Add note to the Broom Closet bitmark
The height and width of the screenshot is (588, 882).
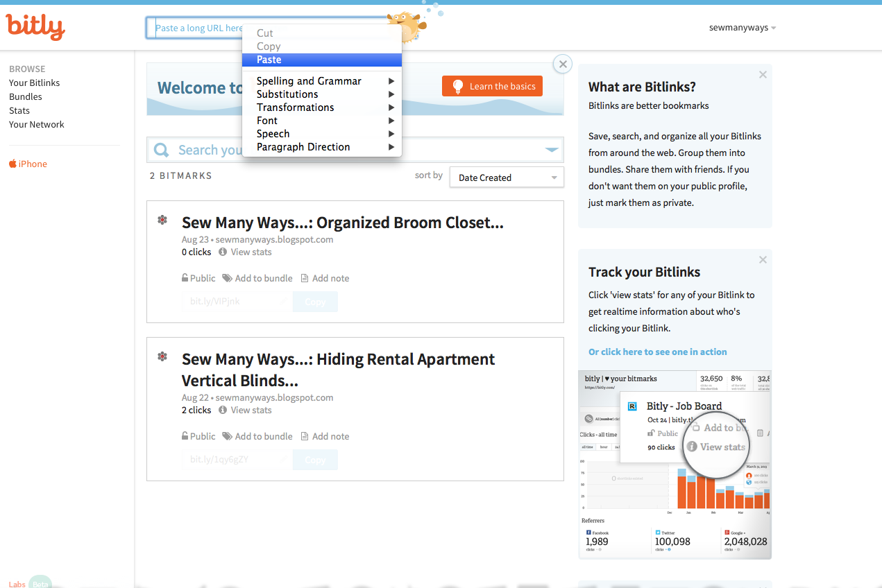point(331,278)
